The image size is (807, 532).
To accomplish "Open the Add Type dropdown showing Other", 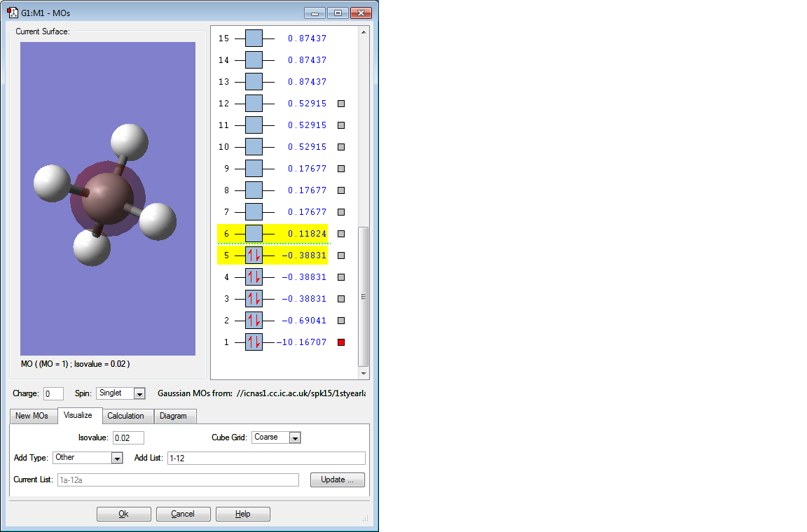I will (x=116, y=458).
